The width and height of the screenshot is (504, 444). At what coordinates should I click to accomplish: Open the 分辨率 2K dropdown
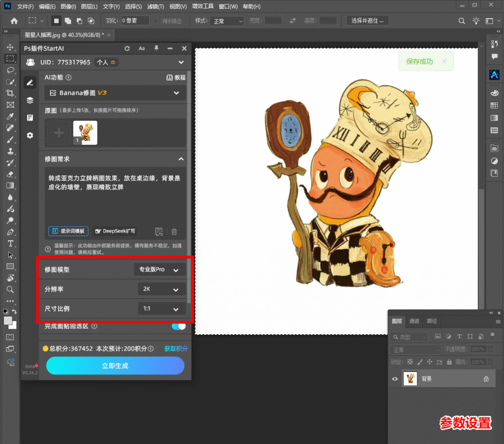(161, 289)
